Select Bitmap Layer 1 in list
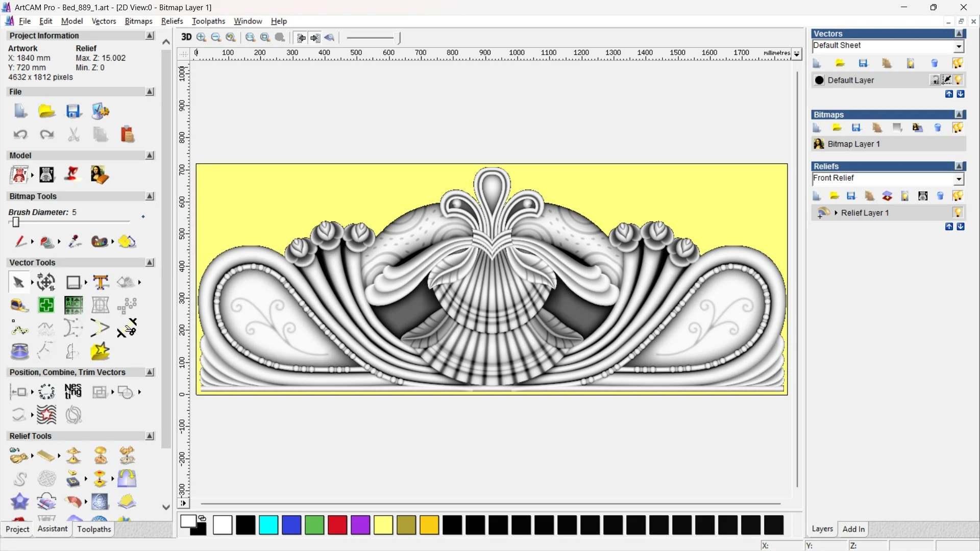 point(853,144)
